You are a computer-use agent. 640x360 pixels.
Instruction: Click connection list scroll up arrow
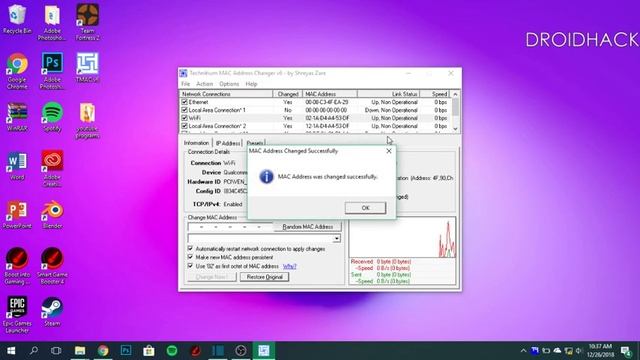pyautogui.click(x=455, y=94)
